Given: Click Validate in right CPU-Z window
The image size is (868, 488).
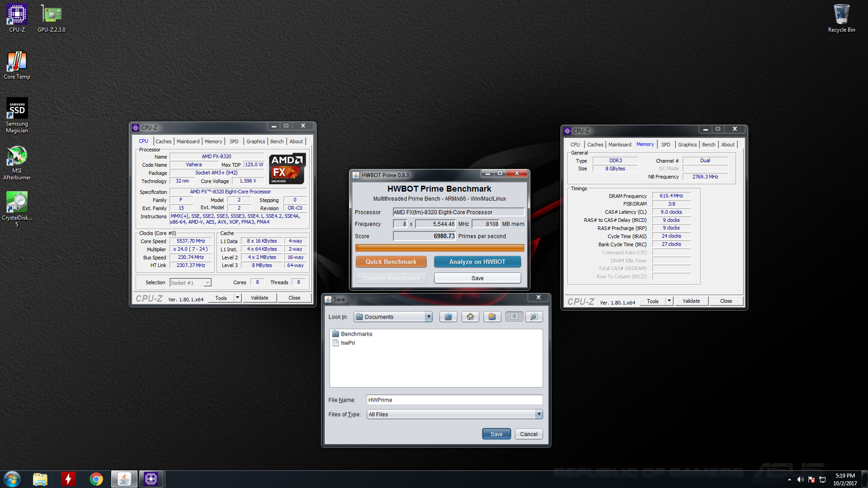Looking at the screenshot, I should tap(691, 301).
